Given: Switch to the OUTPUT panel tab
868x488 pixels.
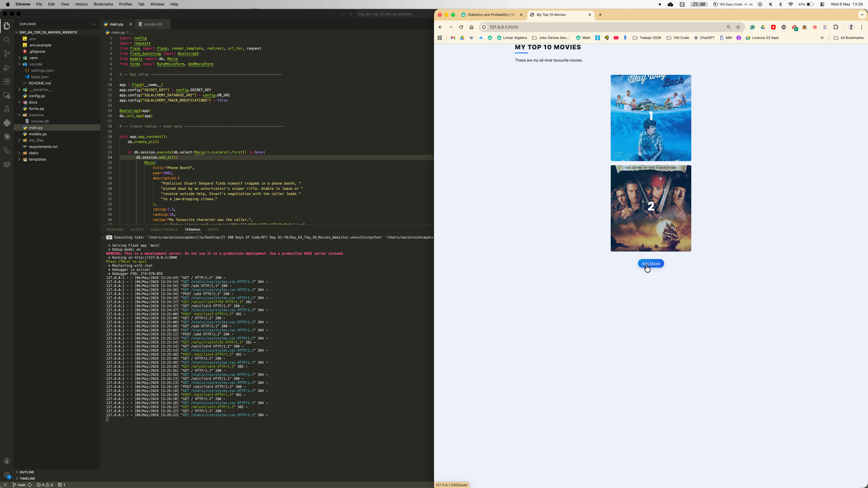Looking at the screenshot, I should click(137, 230).
